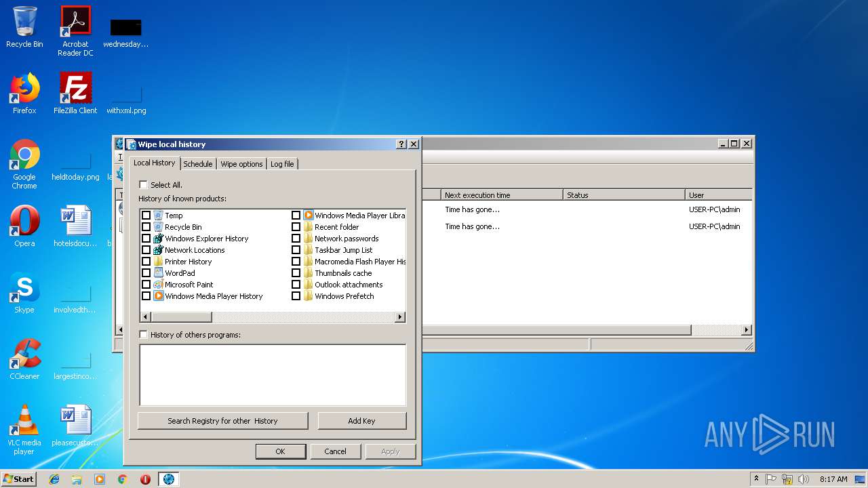Click Search Registry for other History button

pyautogui.click(x=223, y=421)
